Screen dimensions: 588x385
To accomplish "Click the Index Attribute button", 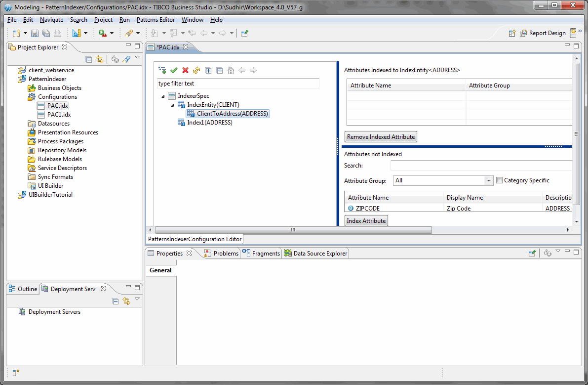I will pos(366,221).
